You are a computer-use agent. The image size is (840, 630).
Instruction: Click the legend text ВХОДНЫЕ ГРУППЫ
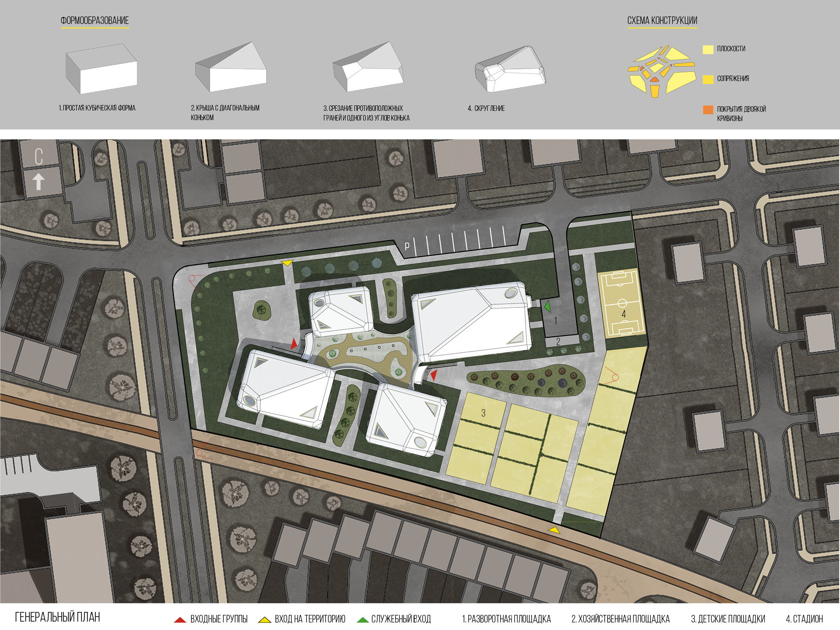[x=219, y=619]
